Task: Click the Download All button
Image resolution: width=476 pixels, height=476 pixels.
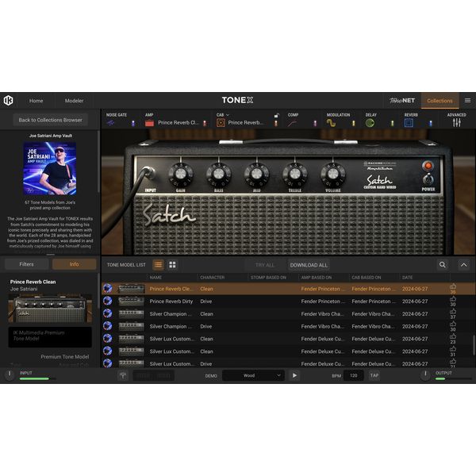Action: tap(309, 265)
